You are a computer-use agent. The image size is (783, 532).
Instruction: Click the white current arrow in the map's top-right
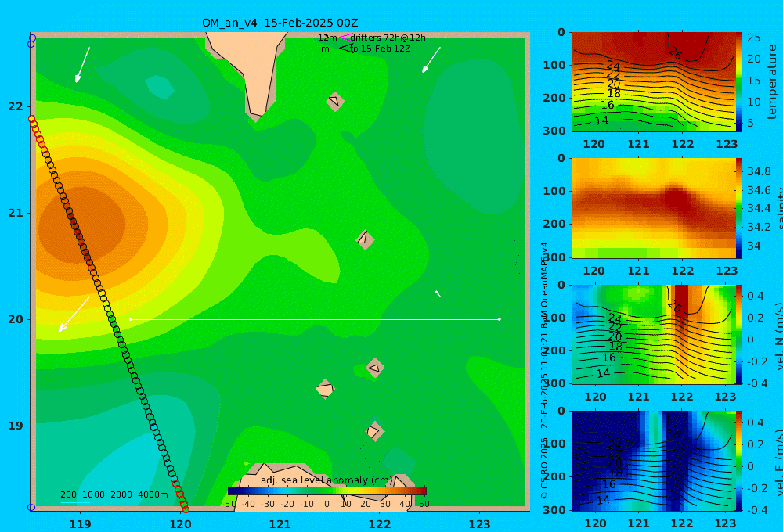(431, 60)
